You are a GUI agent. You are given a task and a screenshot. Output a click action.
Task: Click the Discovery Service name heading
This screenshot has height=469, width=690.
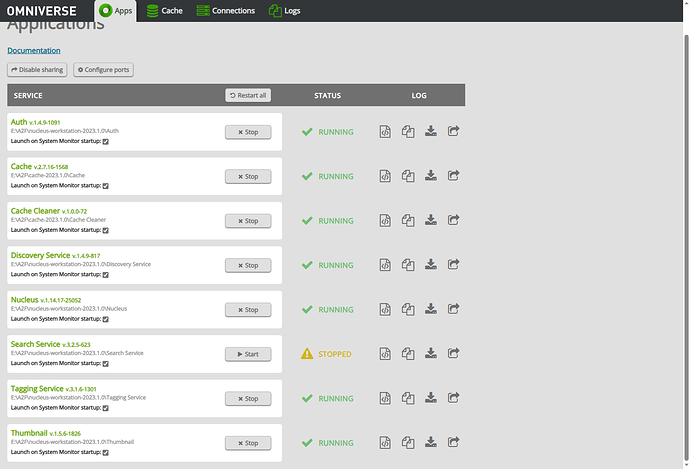click(x=40, y=255)
